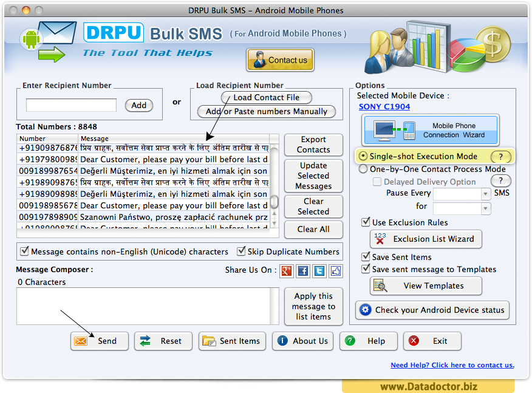Open the 'Need Help? Click here' link
Viewport: 532px width, 393px height.
(x=452, y=365)
